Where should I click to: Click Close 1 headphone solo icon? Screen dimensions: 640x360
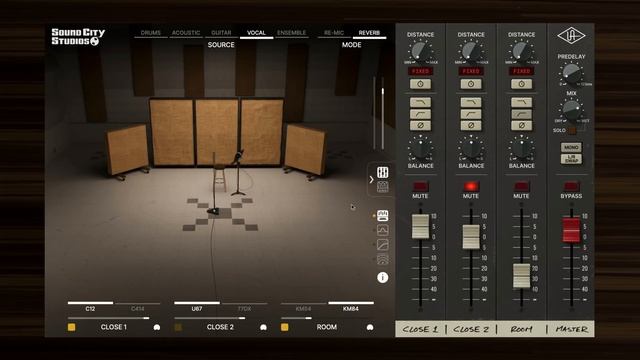point(157,327)
